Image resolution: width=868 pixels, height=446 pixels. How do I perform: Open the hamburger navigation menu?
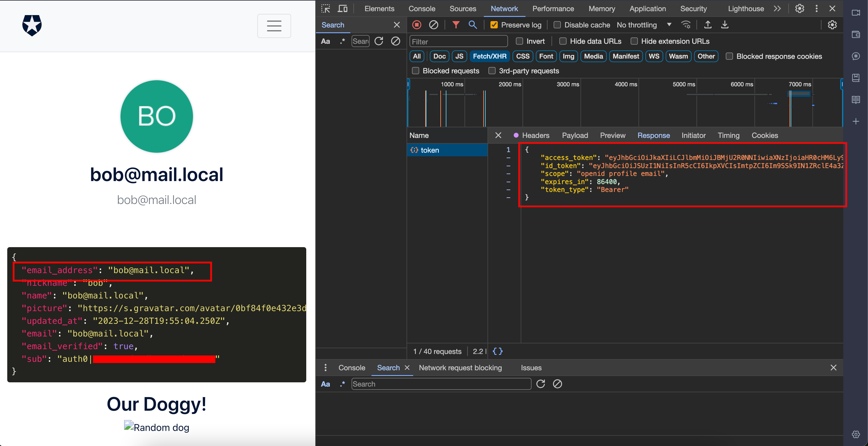pos(274,26)
